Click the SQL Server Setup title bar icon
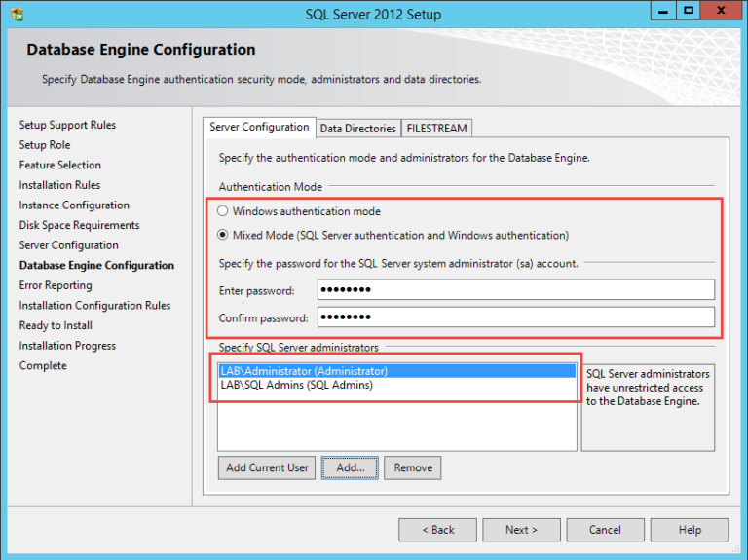 [16, 14]
